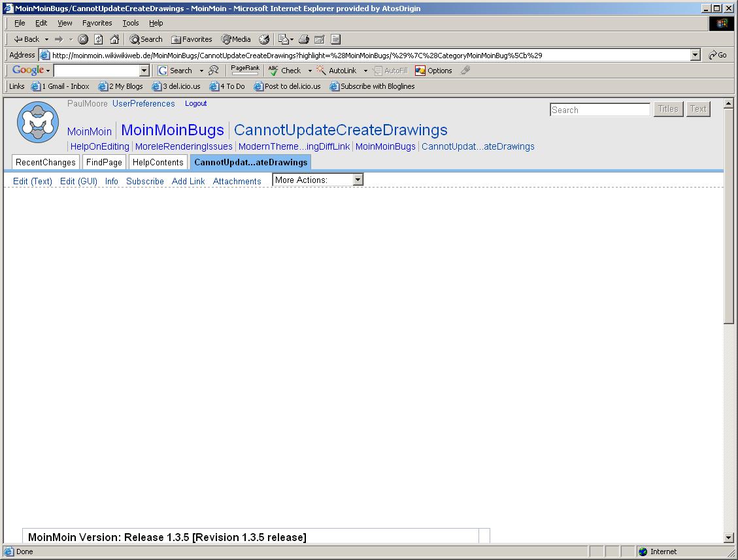Image resolution: width=738 pixels, height=560 pixels.
Task: Open the Favorites menu
Action: tap(97, 23)
